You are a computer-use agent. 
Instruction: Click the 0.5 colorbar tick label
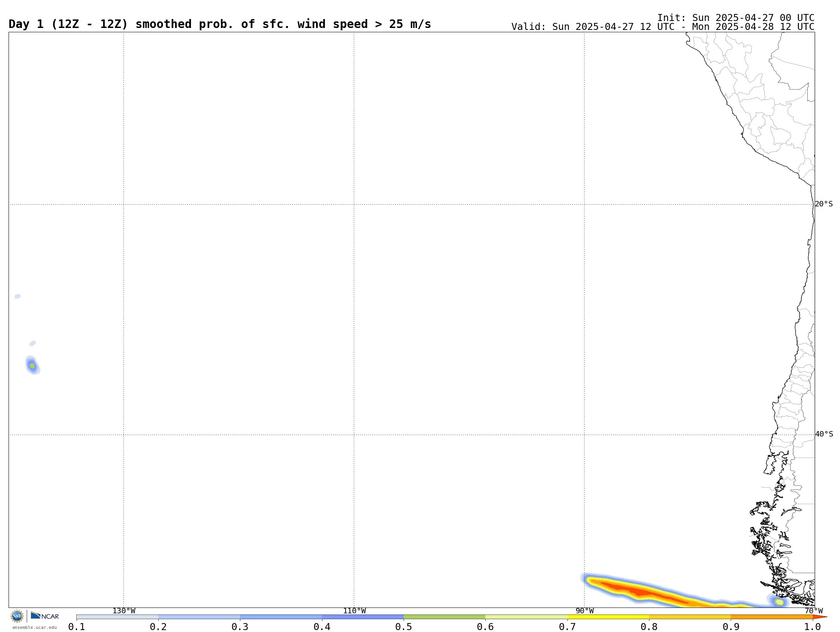pyautogui.click(x=404, y=627)
